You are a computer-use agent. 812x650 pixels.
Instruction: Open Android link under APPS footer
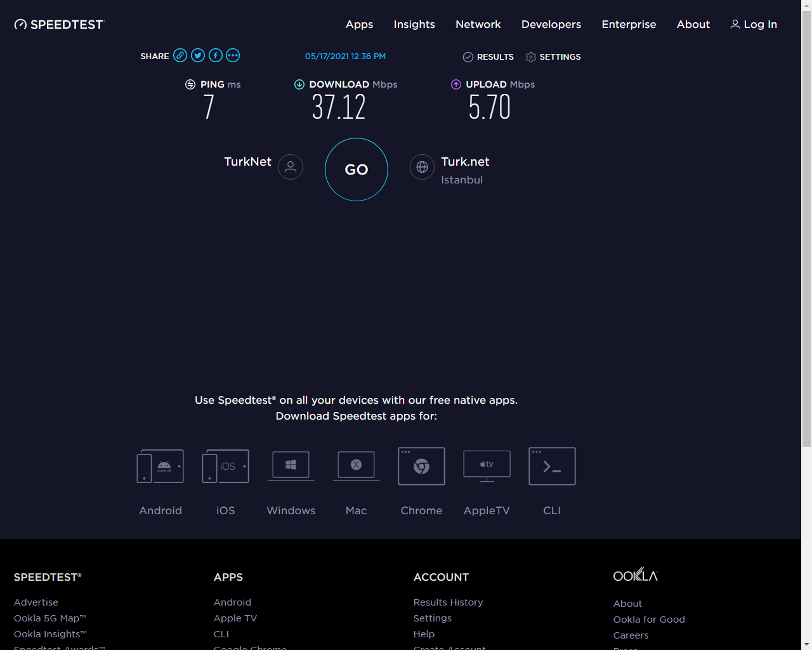232,602
